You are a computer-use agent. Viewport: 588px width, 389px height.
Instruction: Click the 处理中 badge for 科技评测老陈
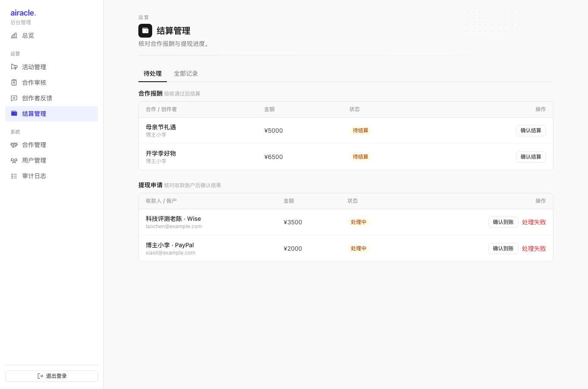[358, 222]
